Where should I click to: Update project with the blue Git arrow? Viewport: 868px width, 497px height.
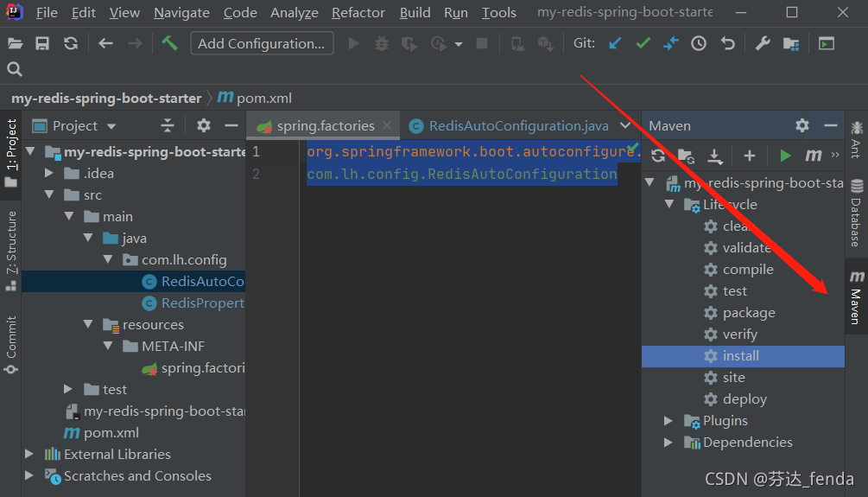coord(614,43)
